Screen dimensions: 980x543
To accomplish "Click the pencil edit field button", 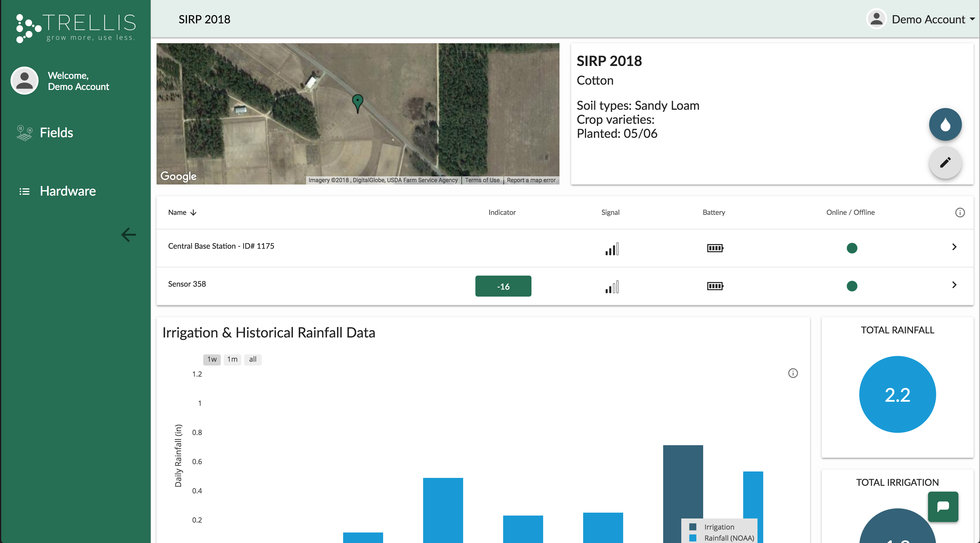I will tap(945, 162).
